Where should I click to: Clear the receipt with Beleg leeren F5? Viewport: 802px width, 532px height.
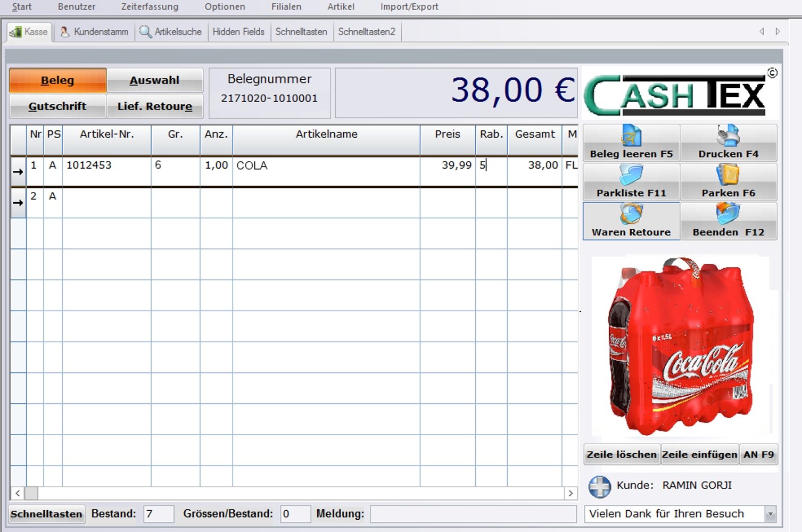point(631,143)
